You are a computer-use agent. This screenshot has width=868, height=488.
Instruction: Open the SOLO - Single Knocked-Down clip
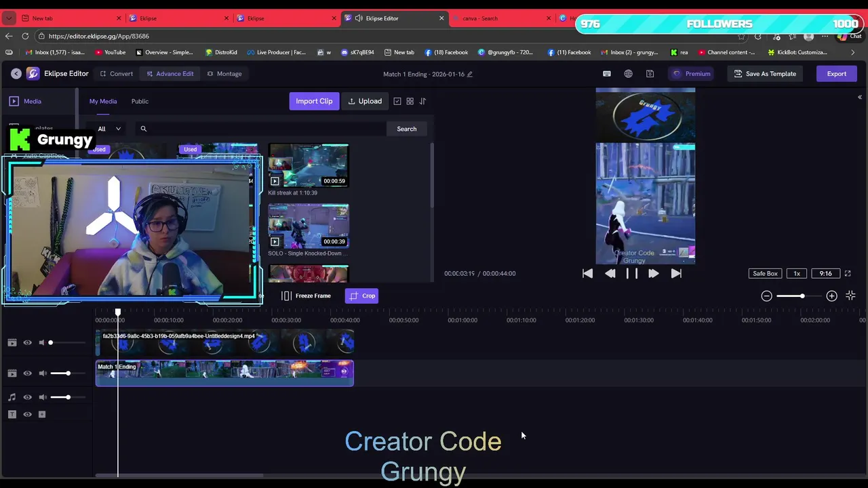(309, 225)
